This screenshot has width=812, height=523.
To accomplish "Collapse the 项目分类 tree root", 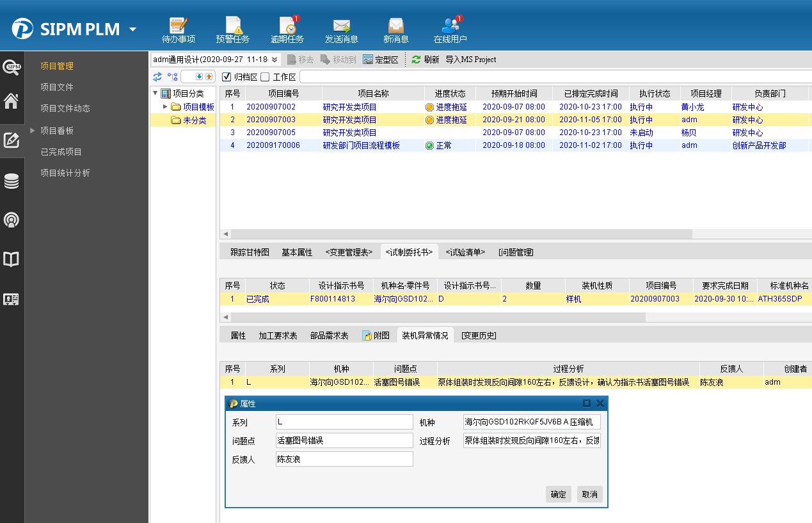I will pyautogui.click(x=155, y=93).
